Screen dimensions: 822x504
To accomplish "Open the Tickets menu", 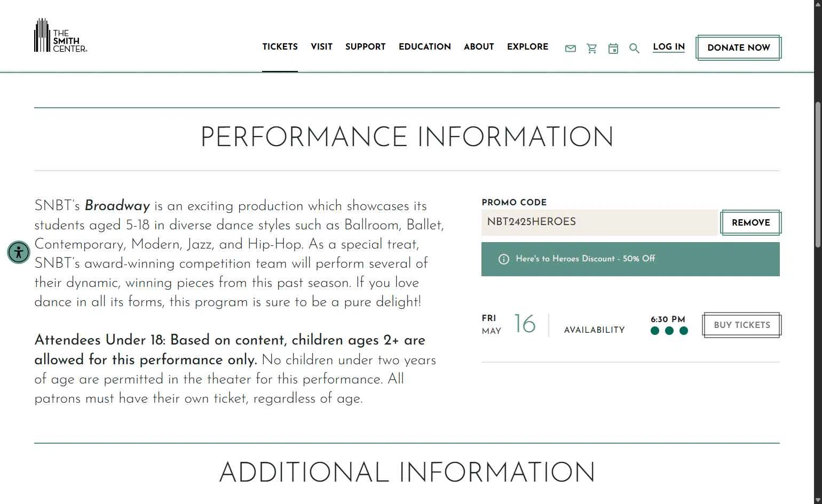I will pyautogui.click(x=280, y=47).
